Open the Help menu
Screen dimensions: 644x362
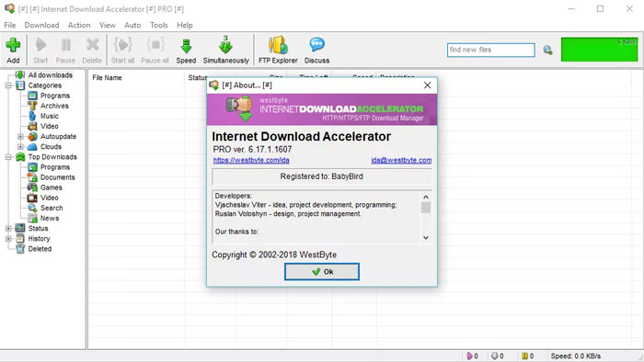[185, 25]
